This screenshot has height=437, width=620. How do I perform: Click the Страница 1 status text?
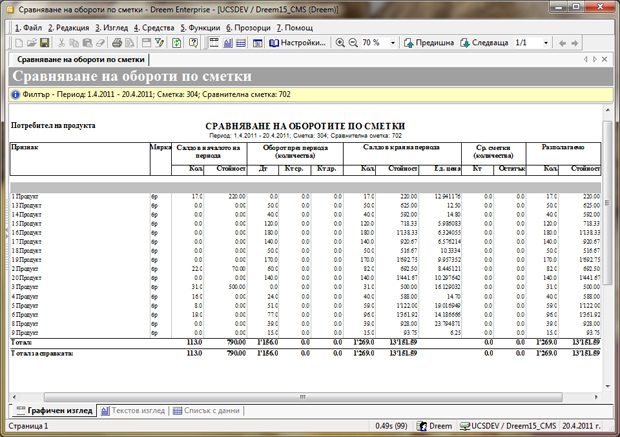point(28,426)
